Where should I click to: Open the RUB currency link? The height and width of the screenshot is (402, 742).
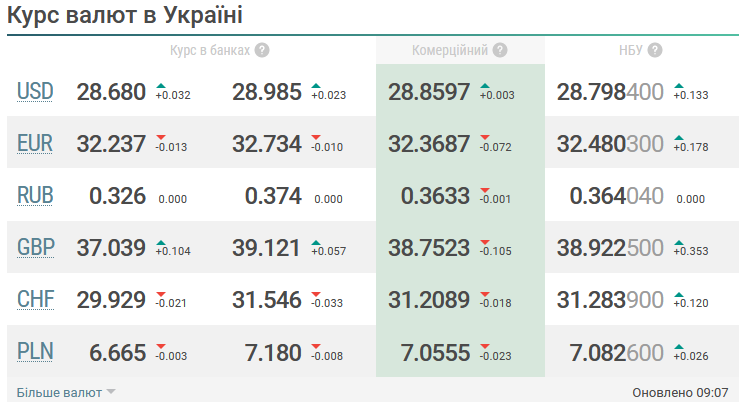point(35,196)
